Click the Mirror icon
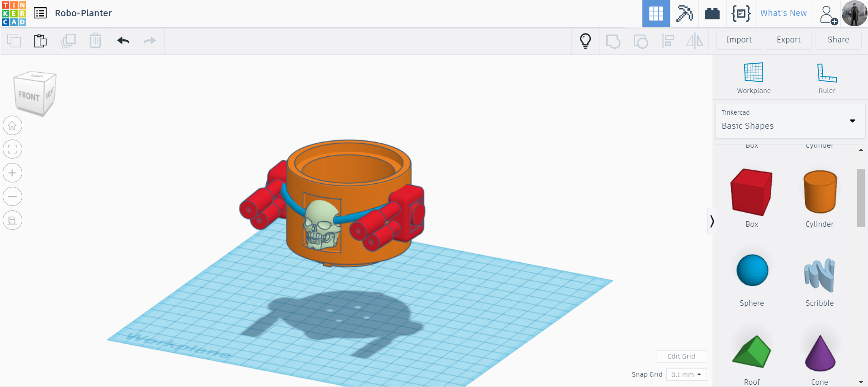Viewport: 868px width, 387px height. 695,41
